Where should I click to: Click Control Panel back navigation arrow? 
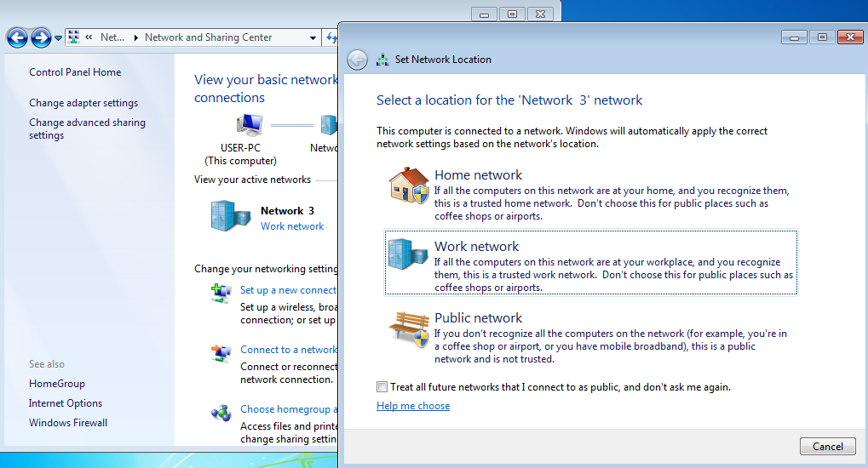tap(17, 37)
